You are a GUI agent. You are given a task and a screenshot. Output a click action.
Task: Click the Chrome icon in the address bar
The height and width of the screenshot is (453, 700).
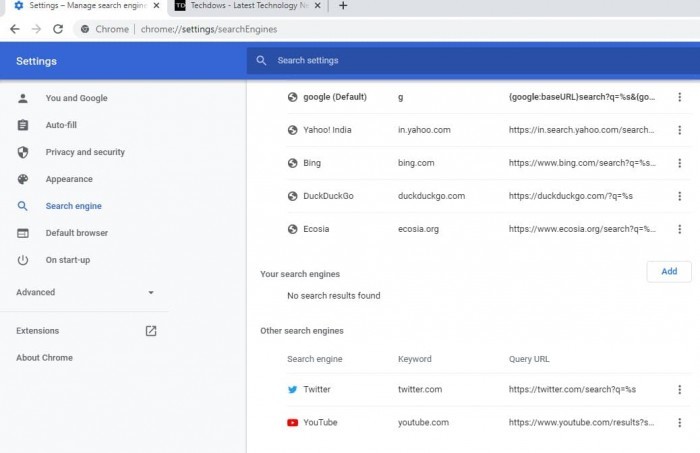click(x=85, y=29)
